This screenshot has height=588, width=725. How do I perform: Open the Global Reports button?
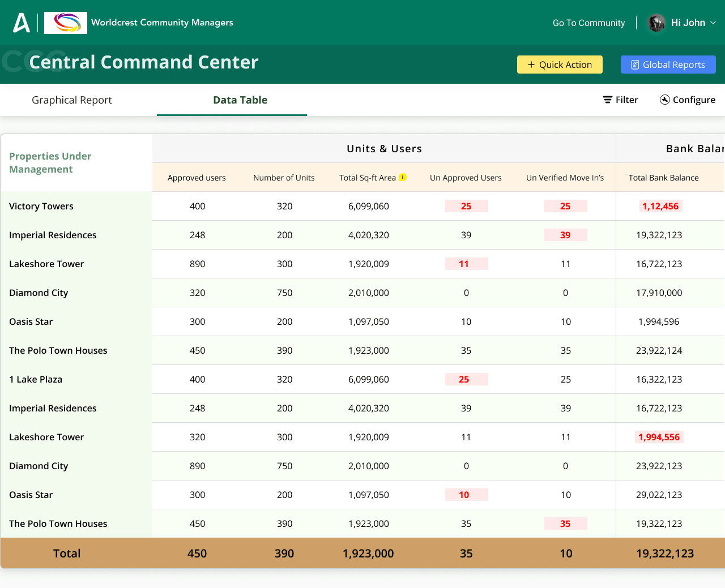click(x=668, y=65)
